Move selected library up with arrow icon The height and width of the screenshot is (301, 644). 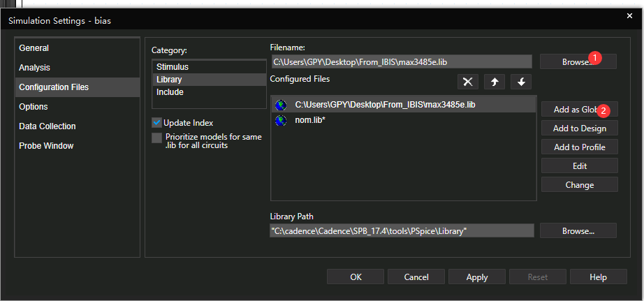click(495, 82)
